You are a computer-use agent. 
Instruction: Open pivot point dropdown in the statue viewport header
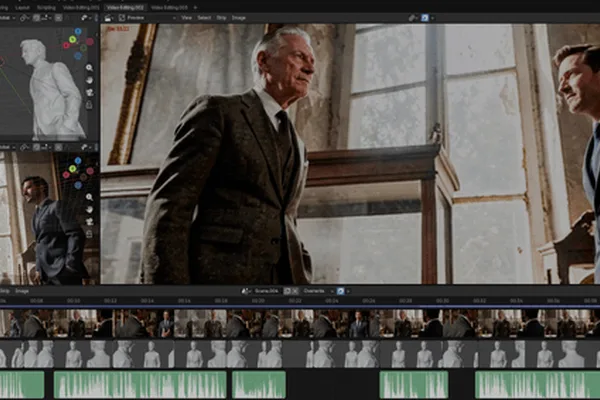coord(24,18)
